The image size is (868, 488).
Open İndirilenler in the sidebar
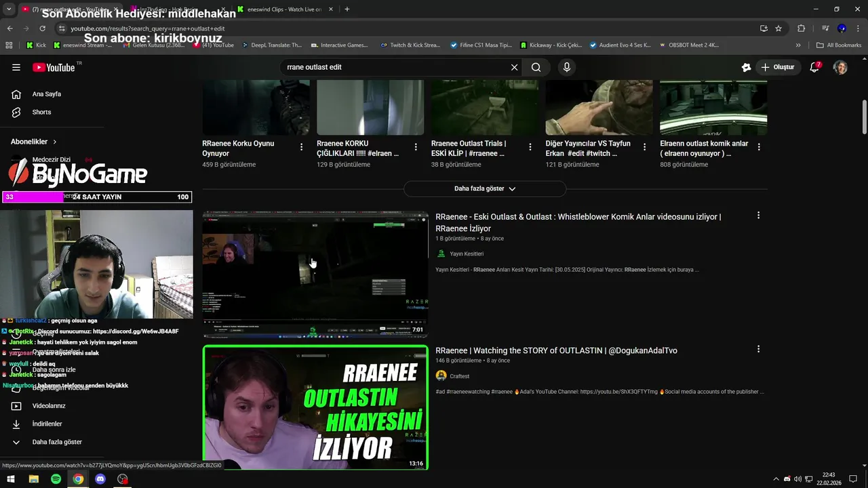pyautogui.click(x=47, y=424)
